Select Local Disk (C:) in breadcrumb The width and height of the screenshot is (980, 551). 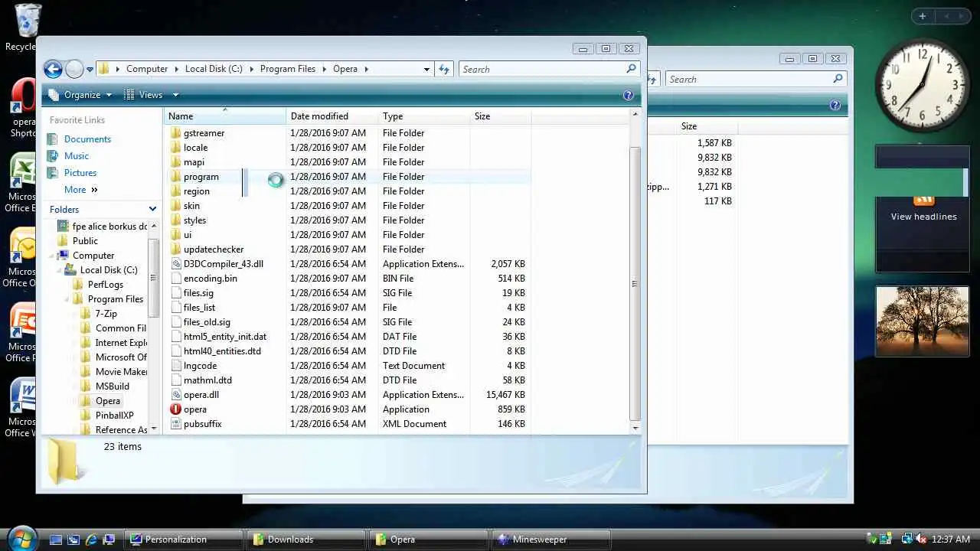[214, 69]
